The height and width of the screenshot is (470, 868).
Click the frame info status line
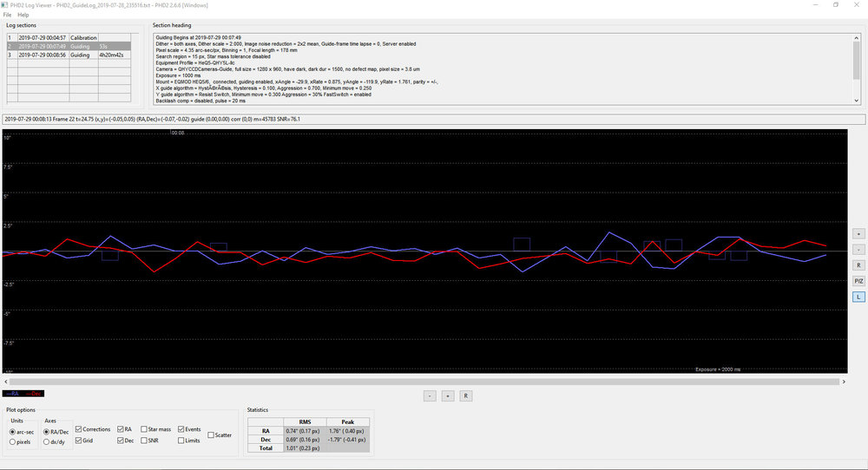point(434,119)
